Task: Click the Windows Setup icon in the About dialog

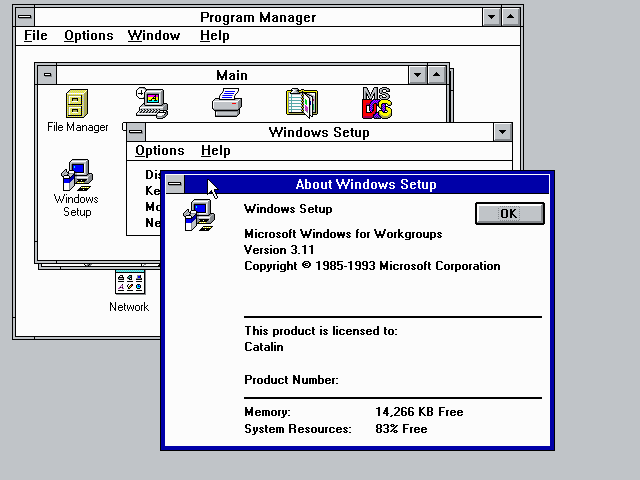Action: pyautogui.click(x=199, y=215)
